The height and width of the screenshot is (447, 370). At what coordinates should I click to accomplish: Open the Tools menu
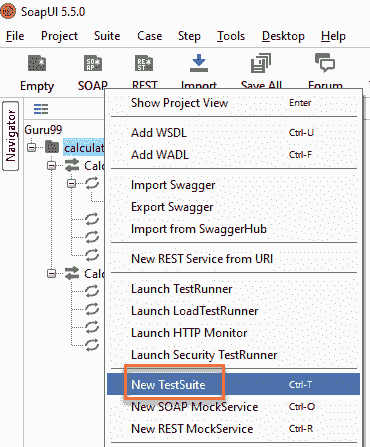pyautogui.click(x=231, y=36)
